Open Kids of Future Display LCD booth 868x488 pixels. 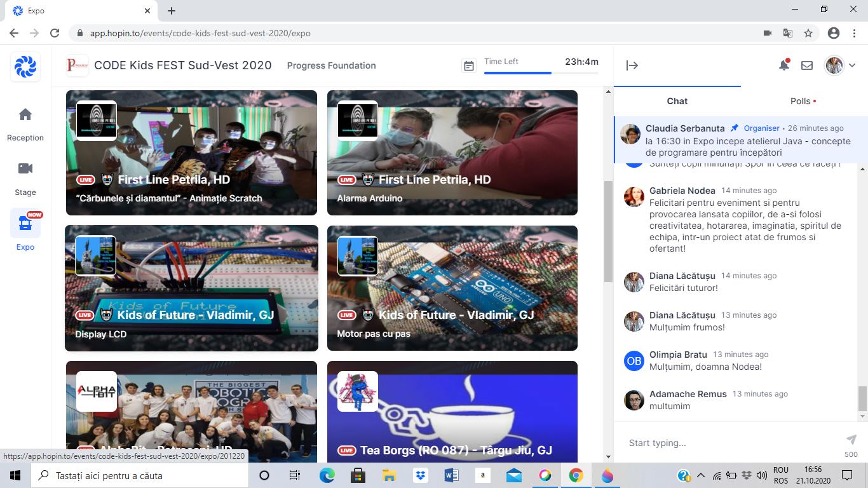click(x=191, y=288)
